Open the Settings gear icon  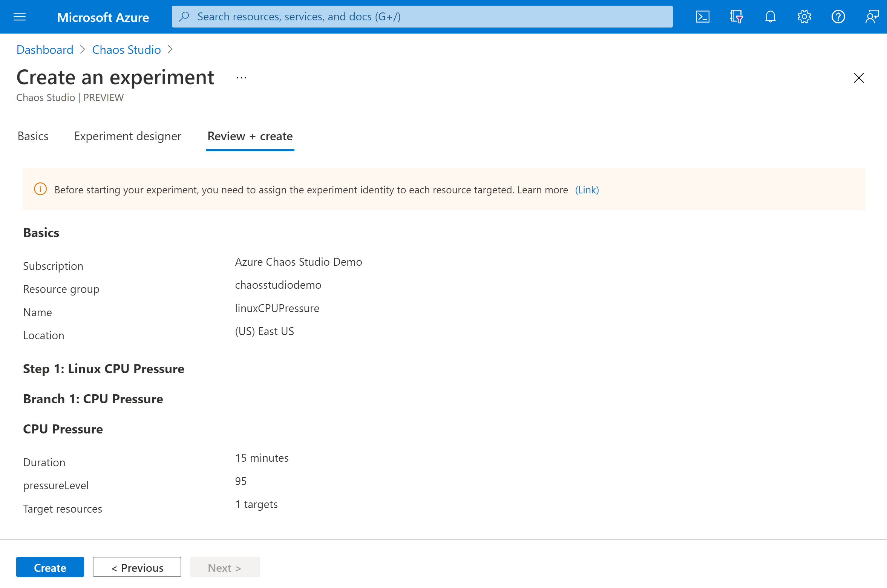(804, 16)
